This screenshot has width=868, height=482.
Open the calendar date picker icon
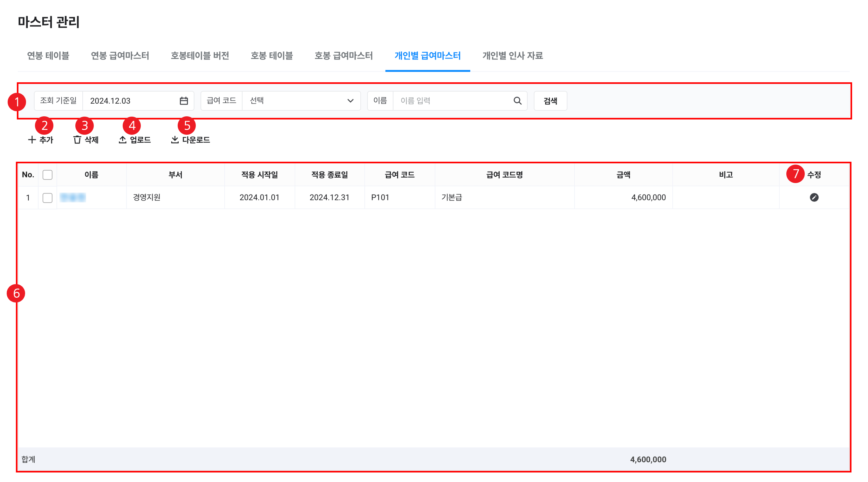184,101
